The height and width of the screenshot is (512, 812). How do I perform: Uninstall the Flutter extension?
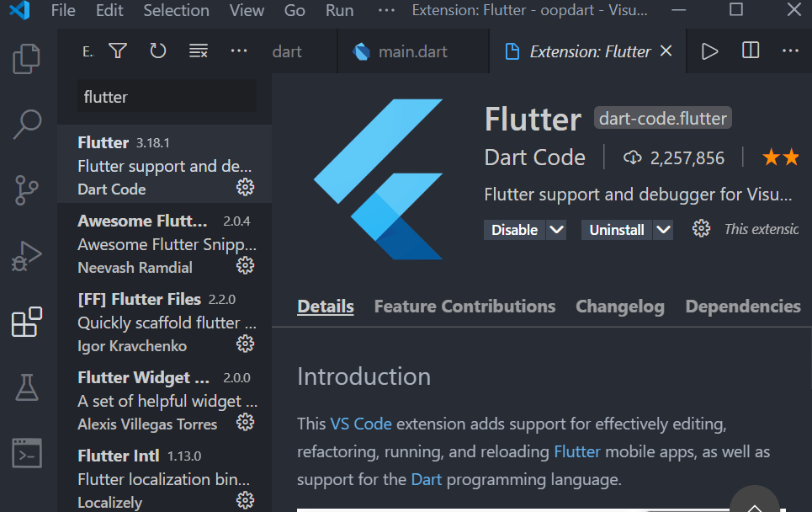click(617, 230)
